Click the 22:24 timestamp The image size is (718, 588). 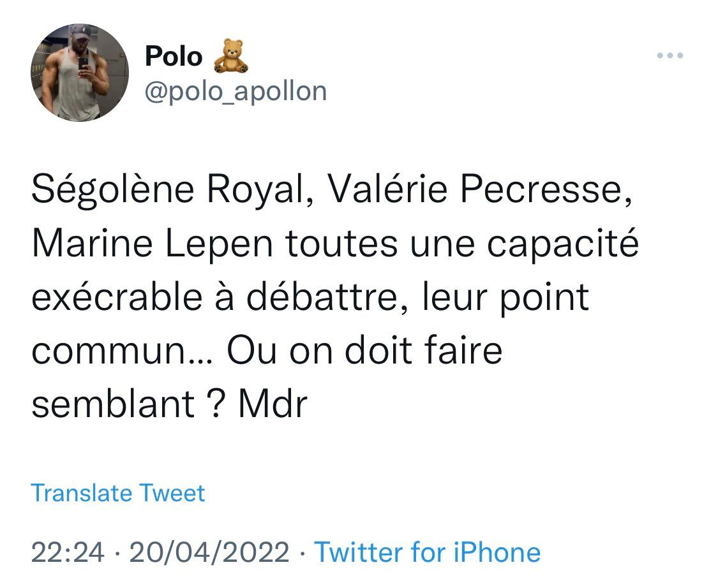(68, 552)
